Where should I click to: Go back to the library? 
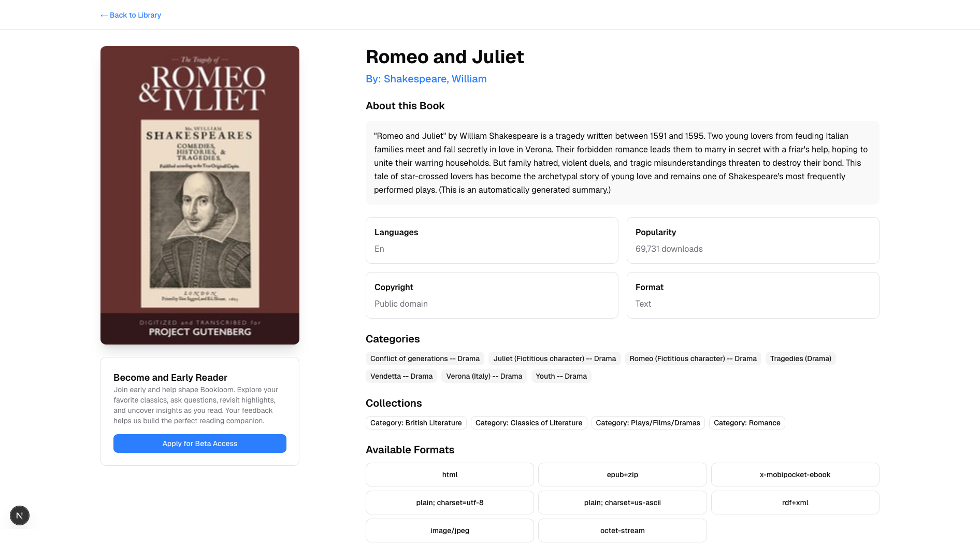click(x=131, y=15)
